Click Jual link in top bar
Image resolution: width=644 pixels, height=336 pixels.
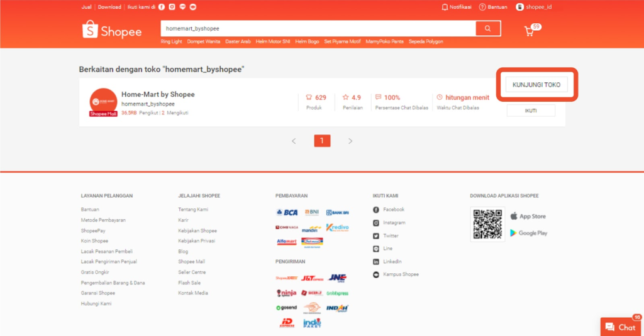point(86,7)
